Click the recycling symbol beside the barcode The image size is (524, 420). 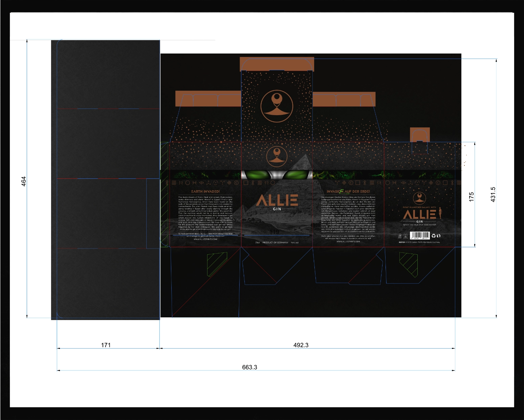pos(433,236)
